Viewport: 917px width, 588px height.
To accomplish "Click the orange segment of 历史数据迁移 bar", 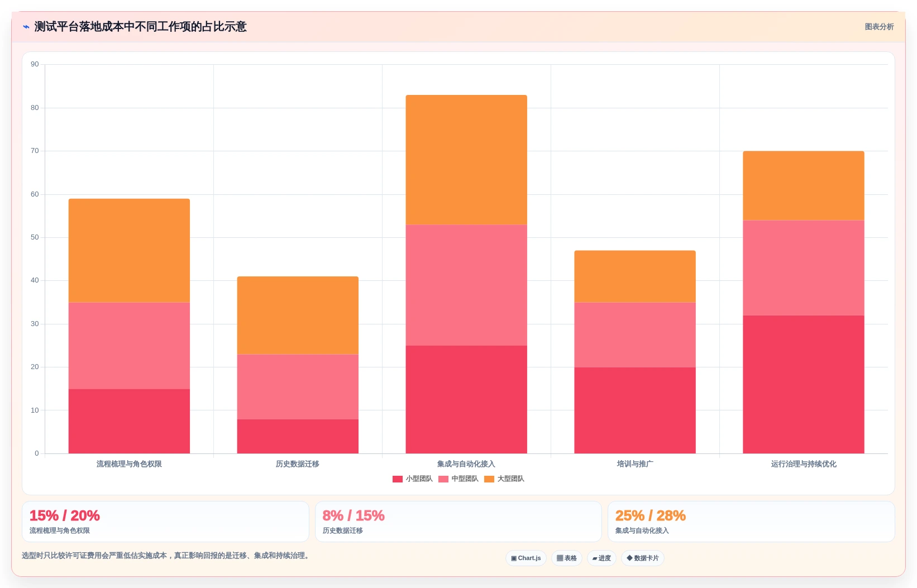I will click(298, 315).
